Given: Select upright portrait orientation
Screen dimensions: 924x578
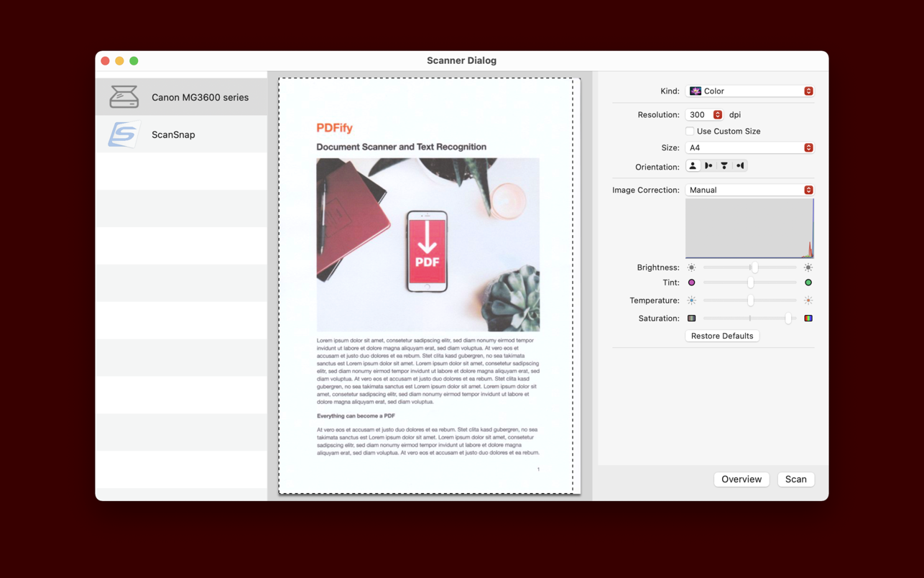Looking at the screenshot, I should 693,166.
